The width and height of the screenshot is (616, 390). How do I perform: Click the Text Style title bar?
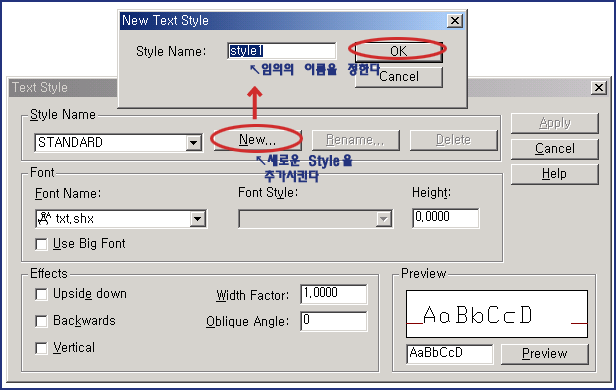(63, 87)
